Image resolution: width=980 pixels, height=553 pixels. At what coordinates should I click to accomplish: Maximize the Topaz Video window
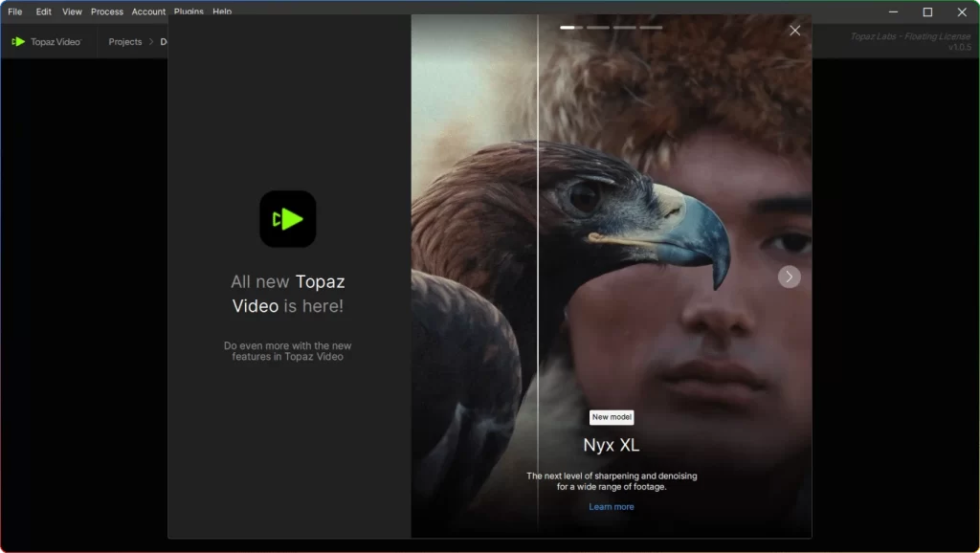(926, 11)
